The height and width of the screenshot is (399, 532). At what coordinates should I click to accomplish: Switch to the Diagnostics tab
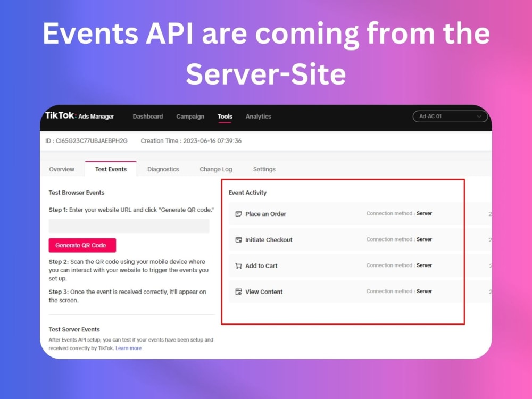point(163,169)
